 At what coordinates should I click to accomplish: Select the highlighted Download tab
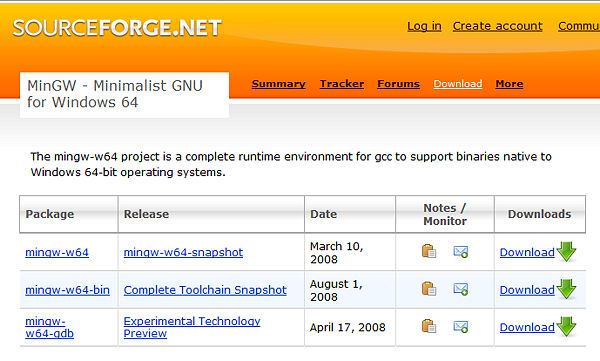click(458, 84)
